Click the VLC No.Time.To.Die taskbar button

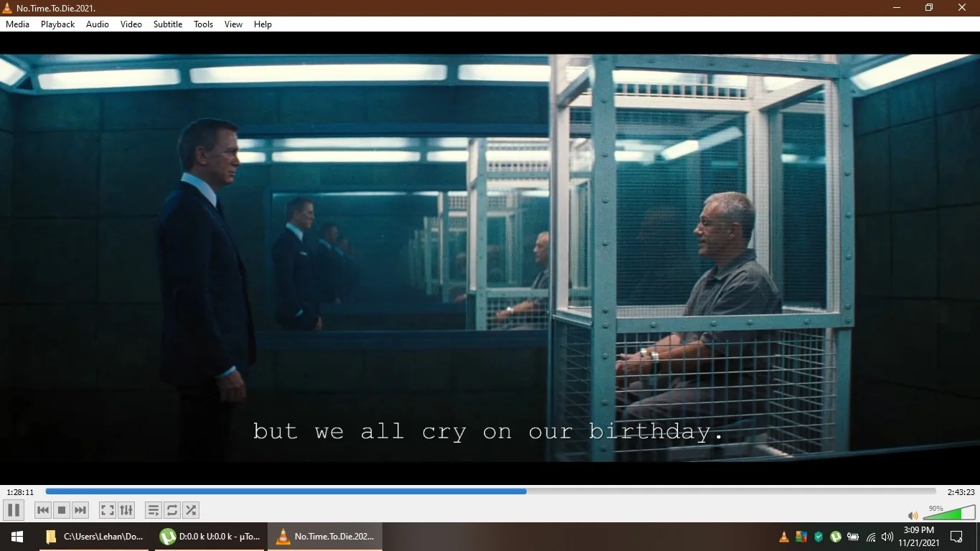click(x=325, y=537)
